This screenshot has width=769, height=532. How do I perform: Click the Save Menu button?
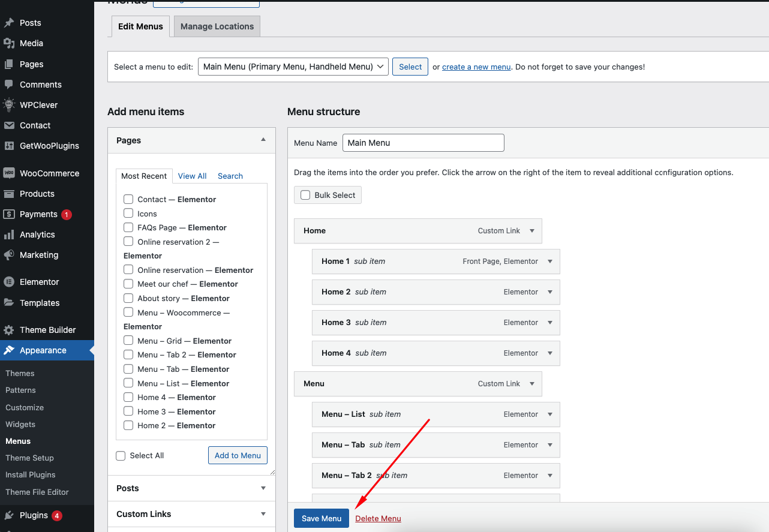coord(321,518)
